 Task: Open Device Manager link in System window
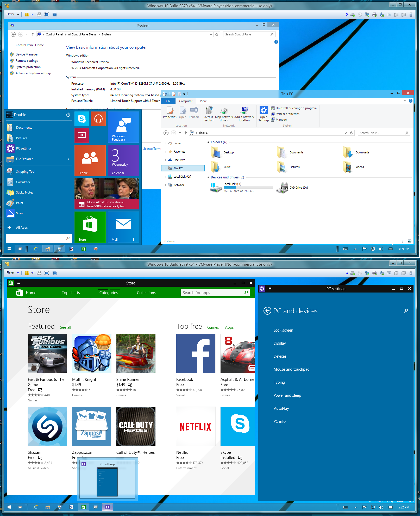click(x=27, y=54)
